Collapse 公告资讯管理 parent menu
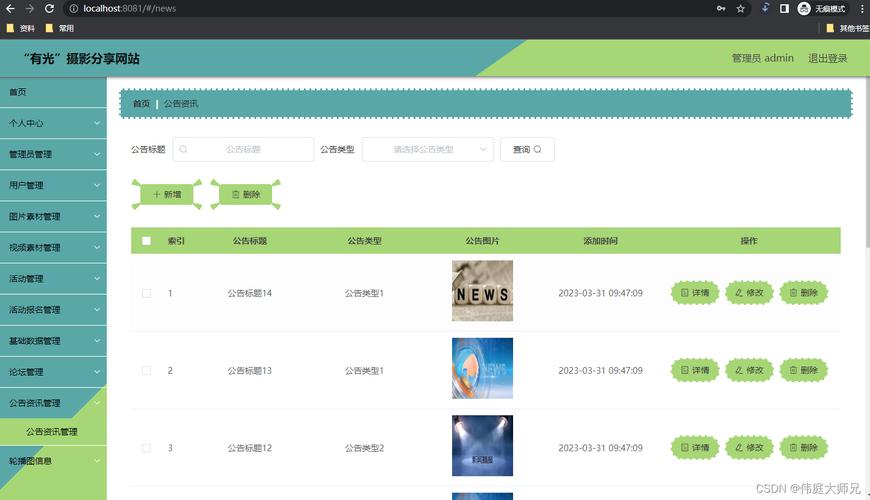 tap(53, 403)
